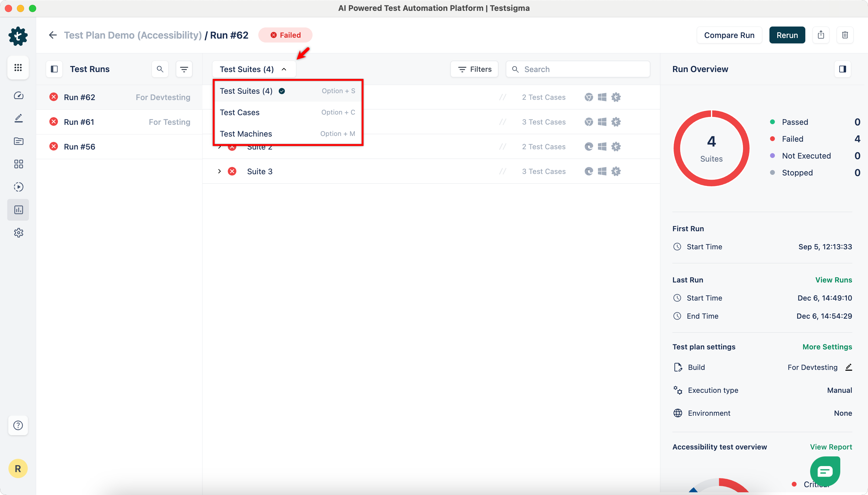The image size is (868, 495).
Task: Toggle the Run Overview right panel
Action: coord(842,69)
